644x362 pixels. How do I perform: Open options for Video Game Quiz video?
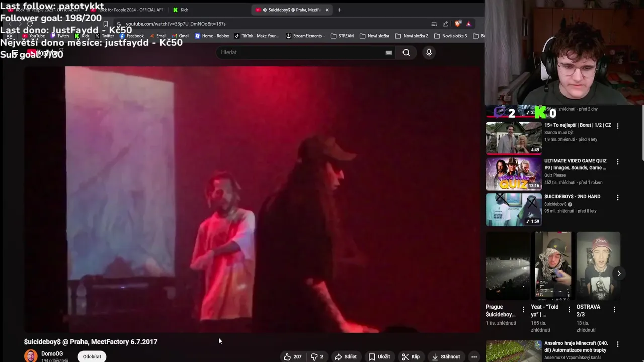click(618, 162)
